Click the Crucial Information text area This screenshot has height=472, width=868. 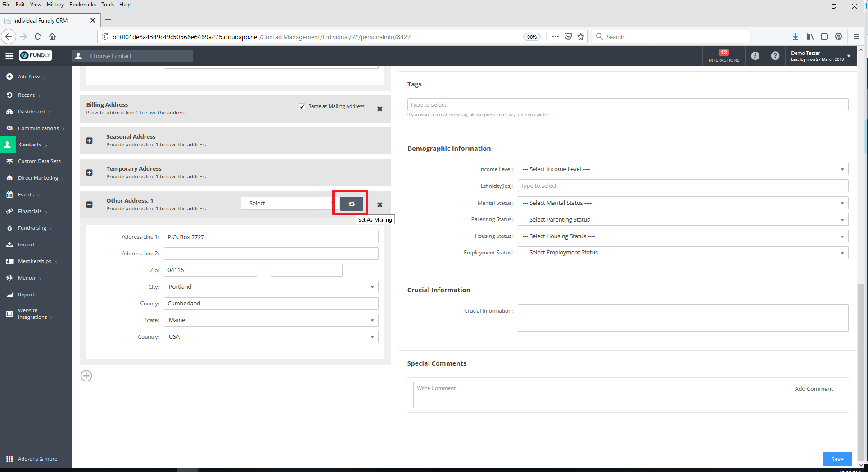[683, 318]
